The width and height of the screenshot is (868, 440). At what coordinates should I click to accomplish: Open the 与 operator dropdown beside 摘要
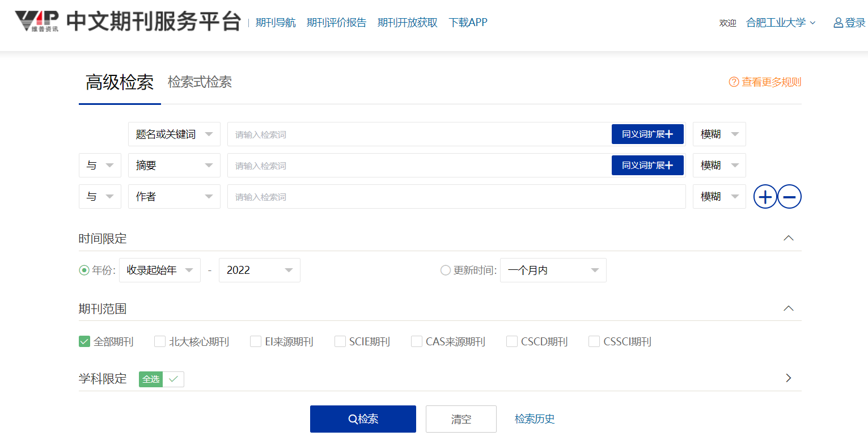point(100,166)
